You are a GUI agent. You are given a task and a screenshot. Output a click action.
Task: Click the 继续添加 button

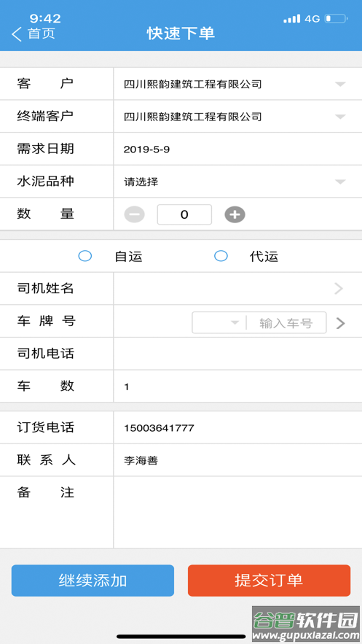pyautogui.click(x=93, y=581)
